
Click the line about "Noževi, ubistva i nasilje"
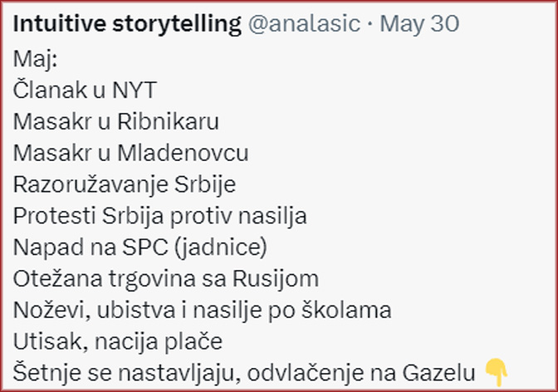click(202, 310)
